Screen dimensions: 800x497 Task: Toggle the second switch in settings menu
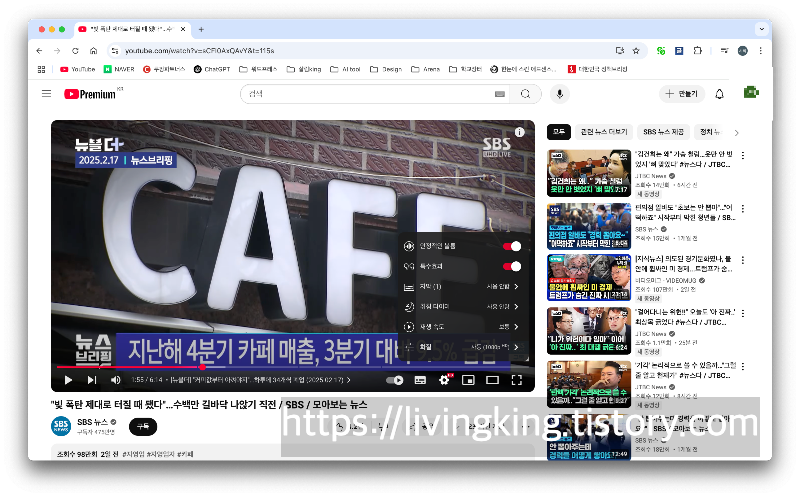pos(512,266)
